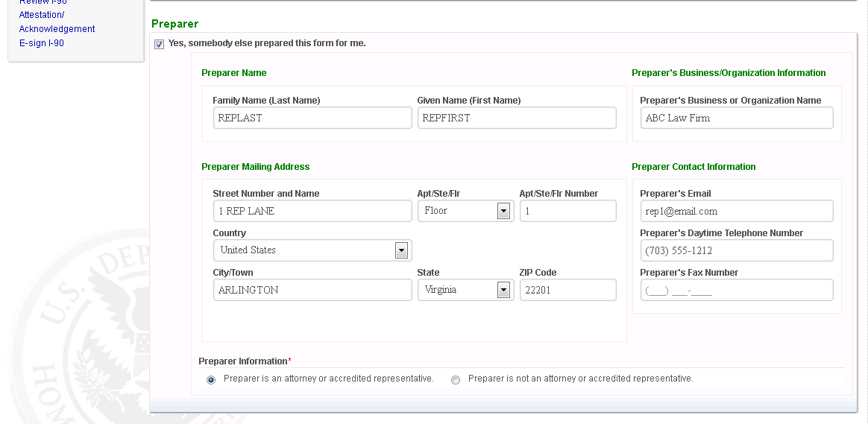
Task: Edit the Apt/Ste/Flr Number field
Action: click(x=567, y=211)
